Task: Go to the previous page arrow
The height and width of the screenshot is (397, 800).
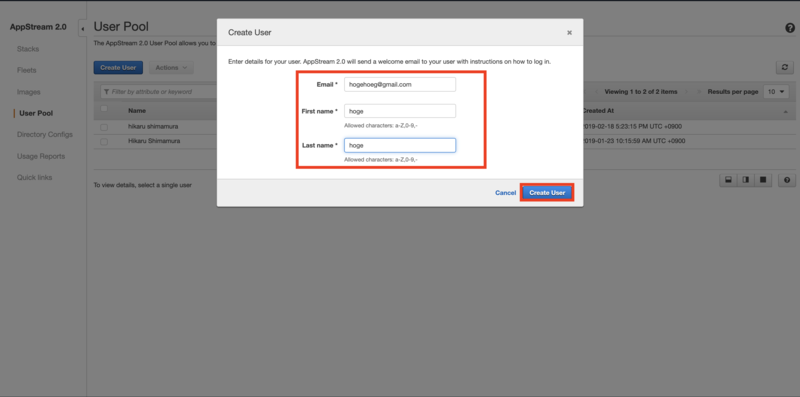Action: [x=597, y=92]
